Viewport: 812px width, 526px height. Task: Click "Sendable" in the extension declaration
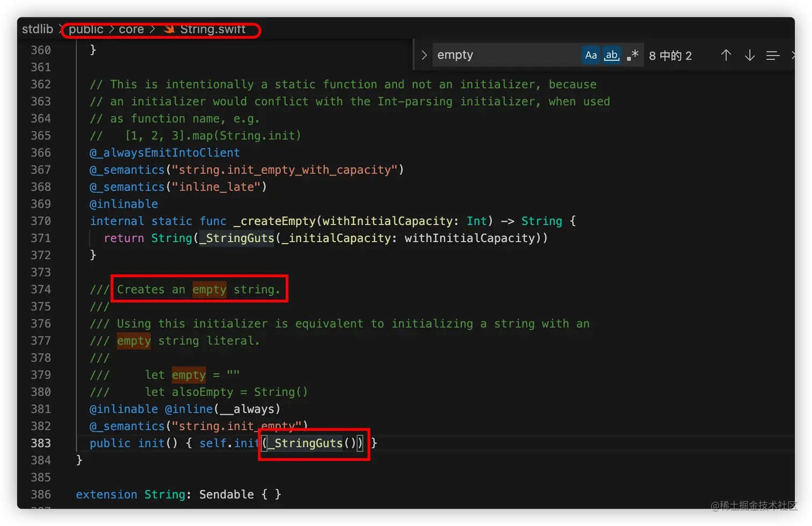tap(227, 494)
